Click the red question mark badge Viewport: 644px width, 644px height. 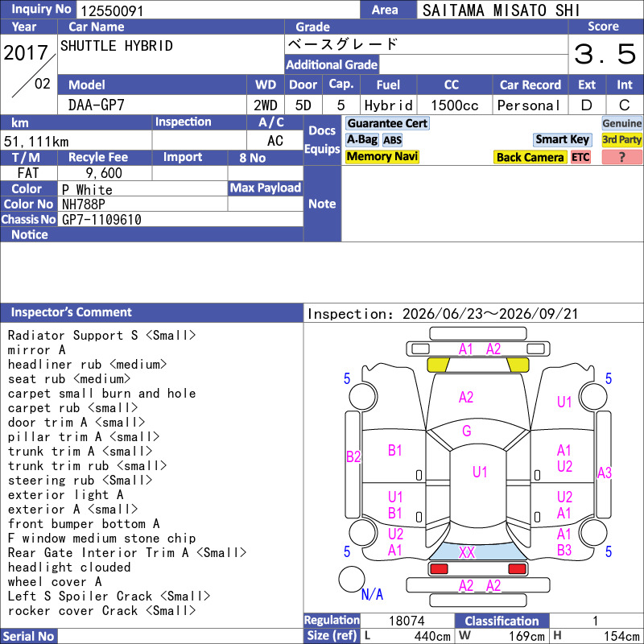pyautogui.click(x=621, y=157)
